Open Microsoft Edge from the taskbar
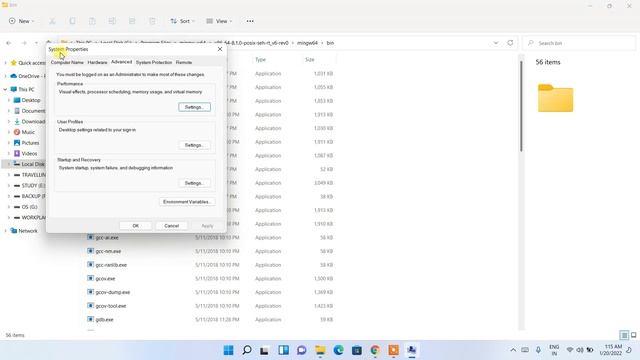 point(338,350)
